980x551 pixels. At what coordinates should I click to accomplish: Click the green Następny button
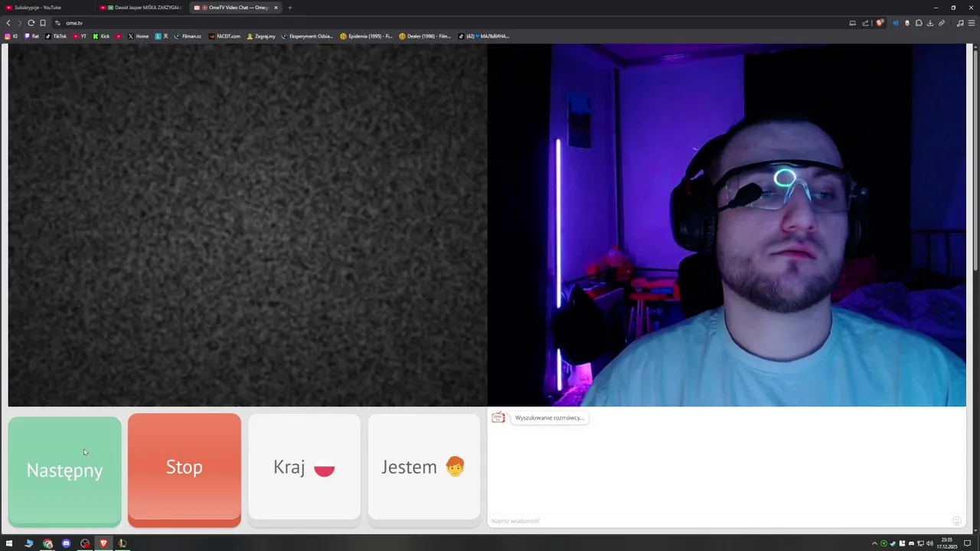(x=64, y=471)
